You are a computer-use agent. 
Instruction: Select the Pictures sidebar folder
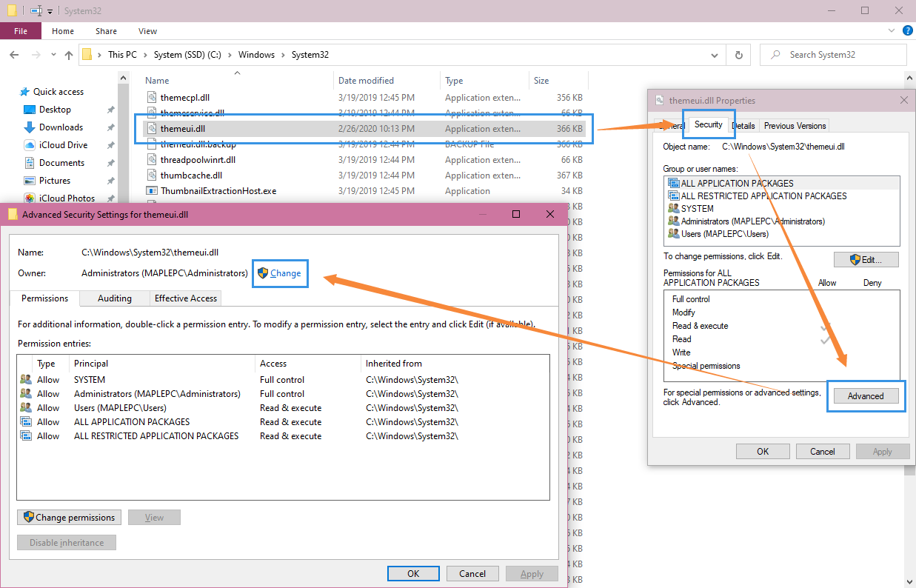click(x=55, y=181)
